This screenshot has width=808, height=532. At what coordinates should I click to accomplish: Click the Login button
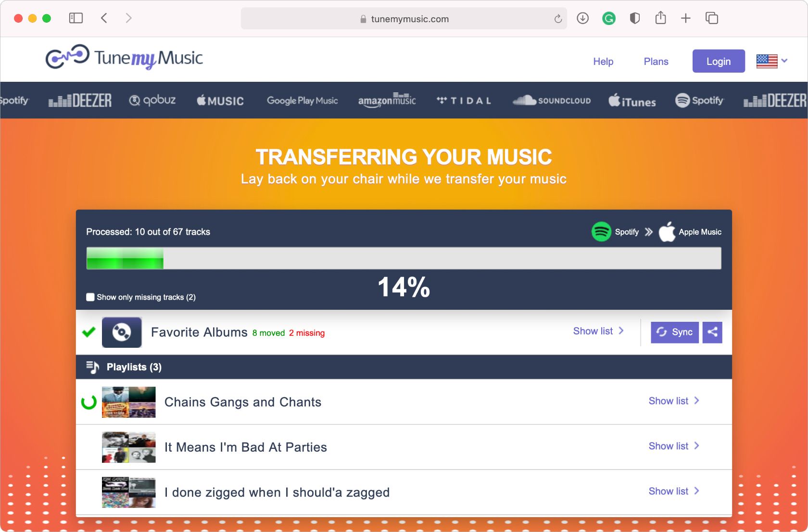click(719, 61)
